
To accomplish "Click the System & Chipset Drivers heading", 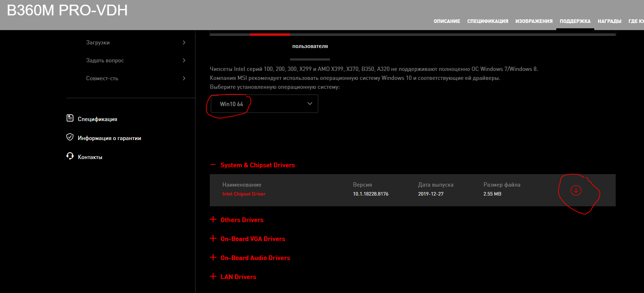I will (258, 165).
